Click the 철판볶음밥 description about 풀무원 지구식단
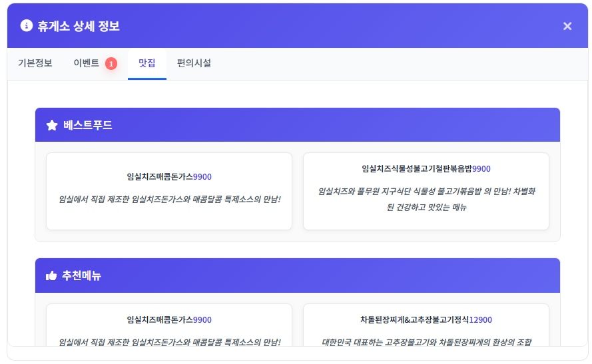The height and width of the screenshot is (364, 592). (x=426, y=199)
